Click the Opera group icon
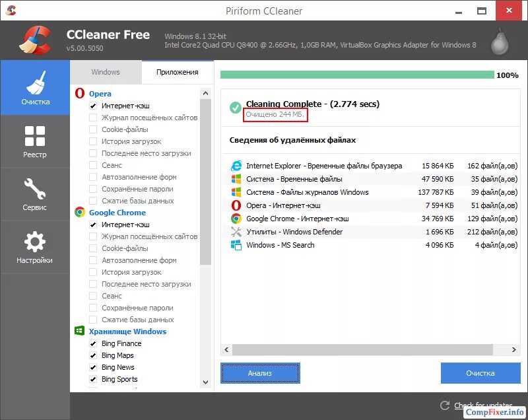The height and width of the screenshot is (420, 528). [x=80, y=93]
